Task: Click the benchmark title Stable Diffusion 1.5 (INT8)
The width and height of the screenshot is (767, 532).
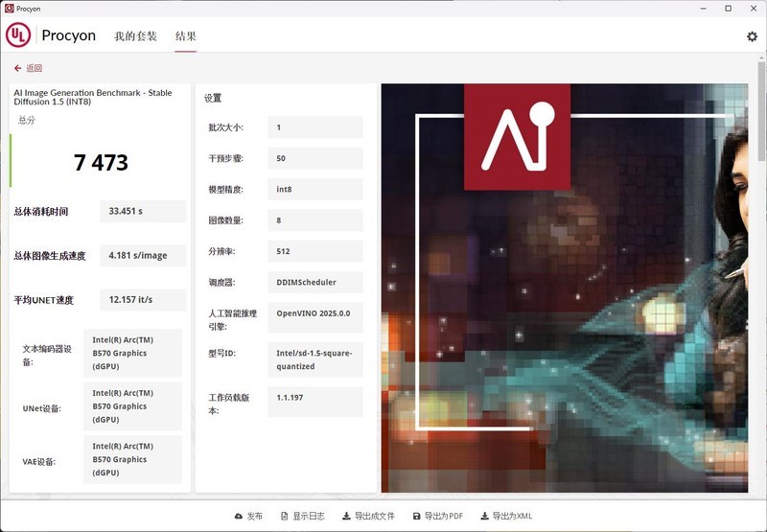Action: tap(93, 97)
